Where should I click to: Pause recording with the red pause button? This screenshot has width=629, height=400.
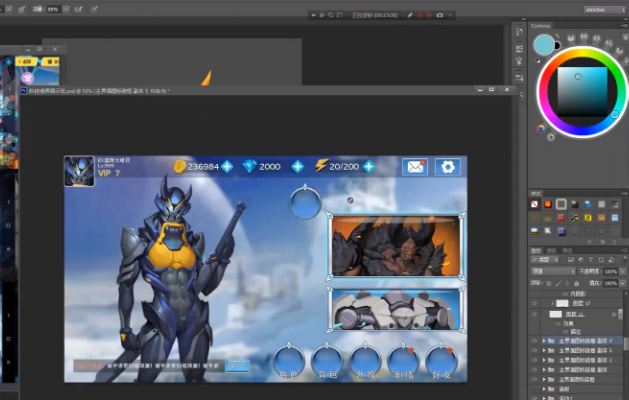pos(420,15)
